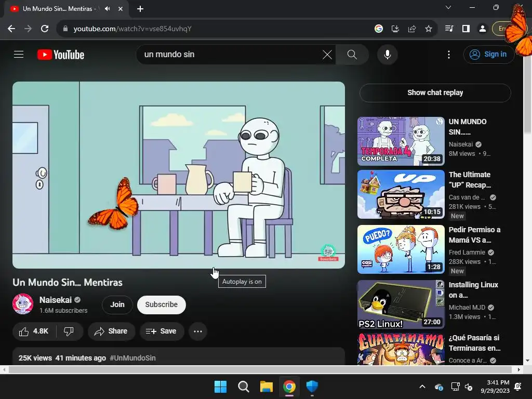532x399 pixels.
Task: Reload the page
Action: (45, 29)
